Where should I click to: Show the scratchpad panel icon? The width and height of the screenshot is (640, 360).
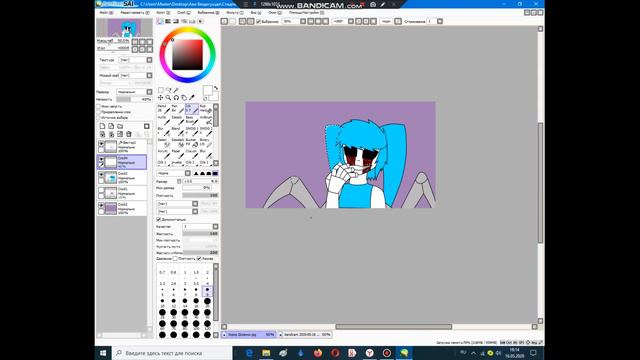click(200, 21)
